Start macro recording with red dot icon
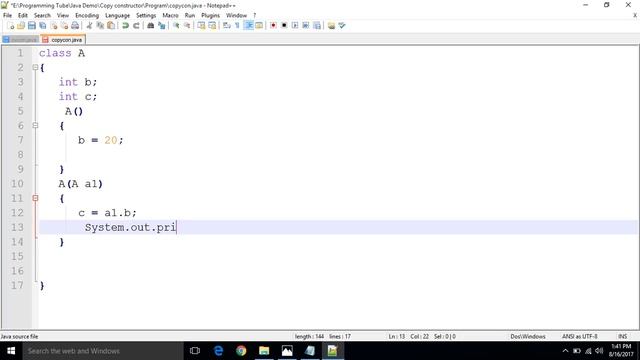Viewport: 640px width, 360px height. tap(273, 26)
